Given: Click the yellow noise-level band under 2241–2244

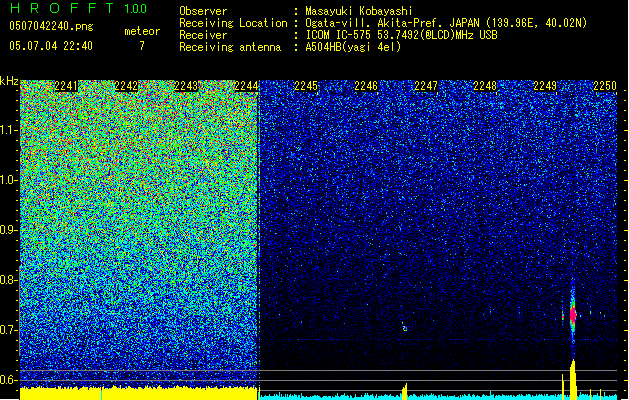Looking at the screenshot, I should coord(139,394).
